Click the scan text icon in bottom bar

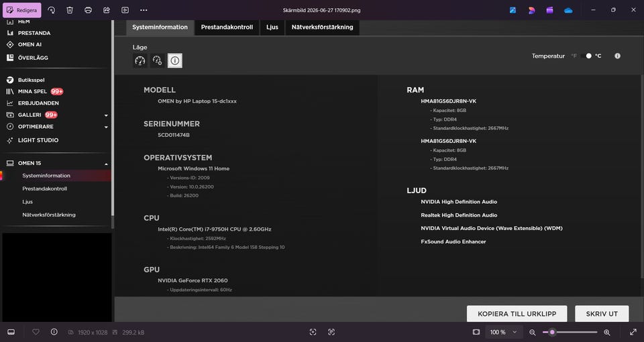point(331,332)
